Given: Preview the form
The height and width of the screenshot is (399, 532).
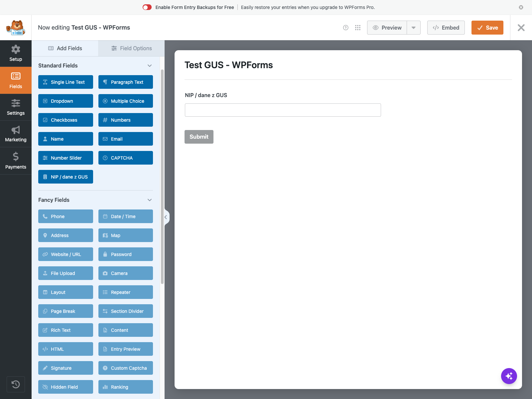Looking at the screenshot, I should point(387,28).
